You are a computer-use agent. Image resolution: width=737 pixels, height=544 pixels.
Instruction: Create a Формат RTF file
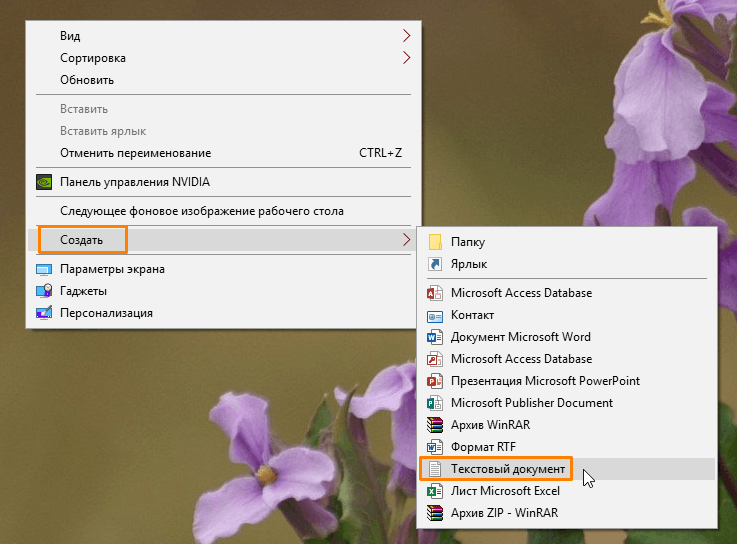pyautogui.click(x=567, y=447)
